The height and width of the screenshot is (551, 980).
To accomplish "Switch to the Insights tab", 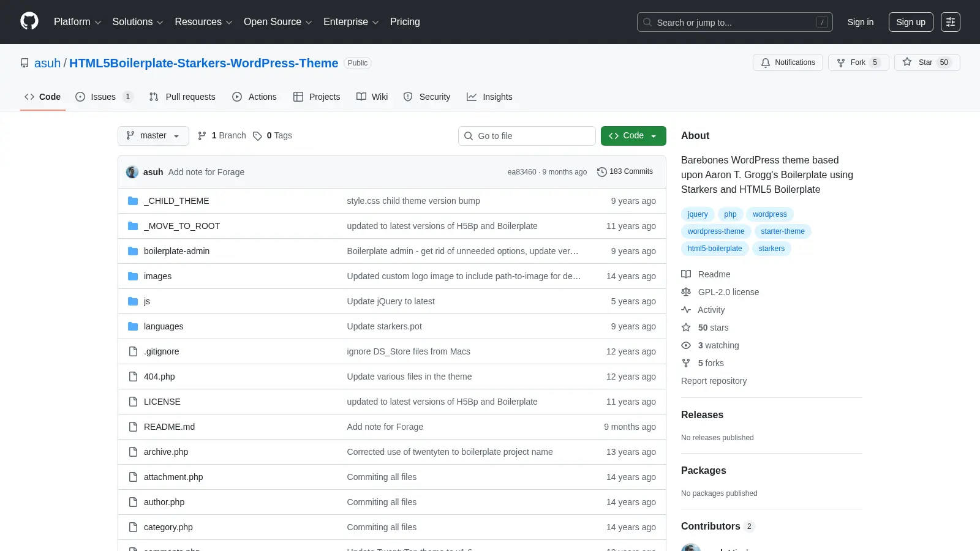I will point(489,97).
